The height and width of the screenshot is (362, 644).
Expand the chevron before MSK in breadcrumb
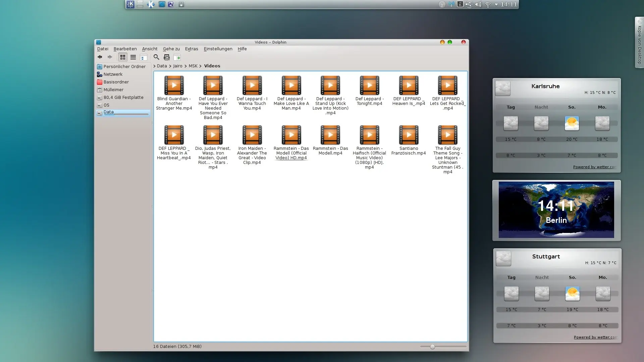pyautogui.click(x=185, y=66)
